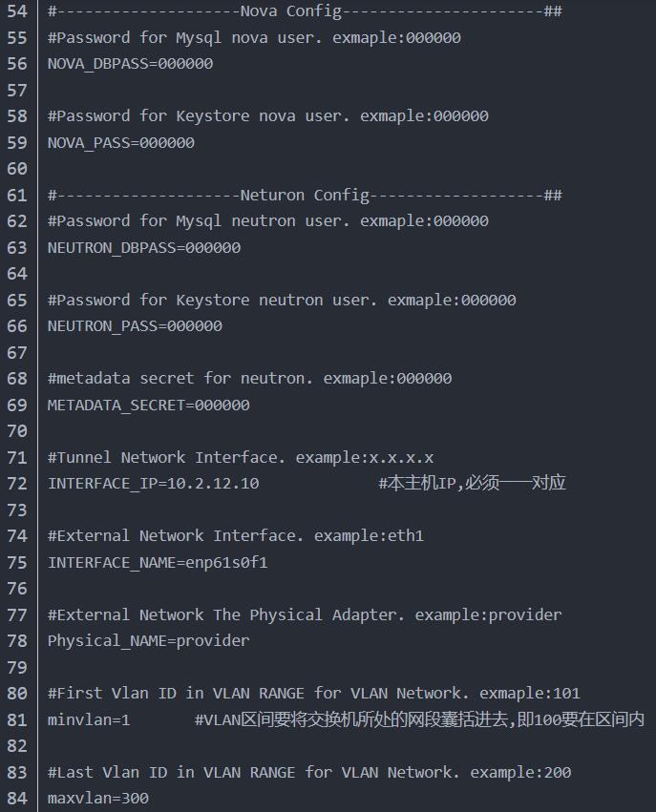Click the Chinese comment after INTERFACE_IP
Screen dimensions: 656x812
pyautogui.click(x=472, y=484)
